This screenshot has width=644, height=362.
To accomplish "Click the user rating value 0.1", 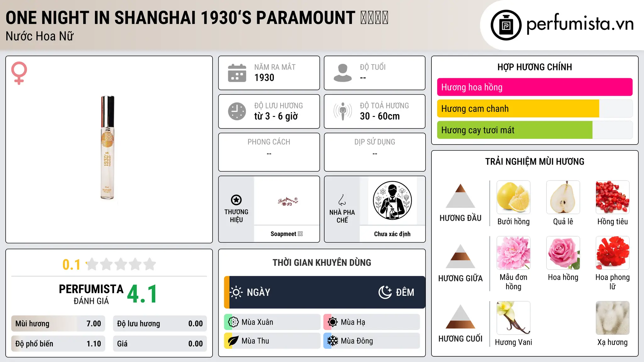I will pyautogui.click(x=71, y=265).
